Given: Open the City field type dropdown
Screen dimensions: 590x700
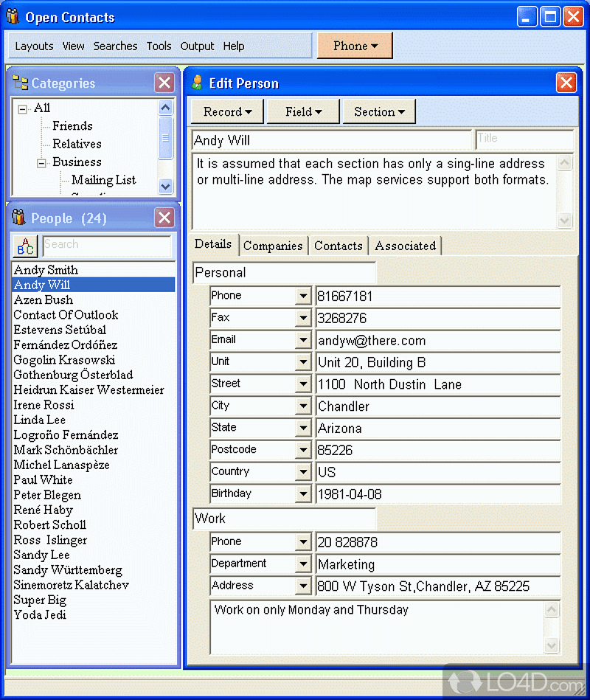Looking at the screenshot, I should tap(303, 406).
